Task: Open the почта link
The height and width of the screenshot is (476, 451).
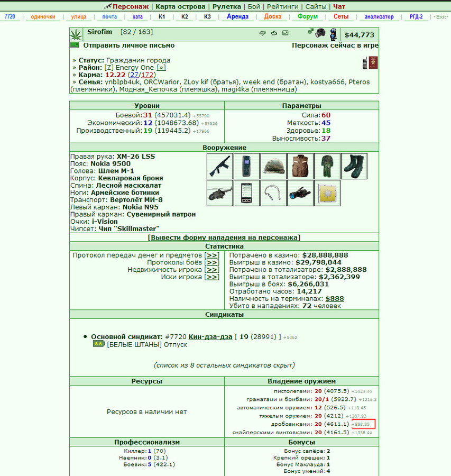Action: [x=109, y=17]
